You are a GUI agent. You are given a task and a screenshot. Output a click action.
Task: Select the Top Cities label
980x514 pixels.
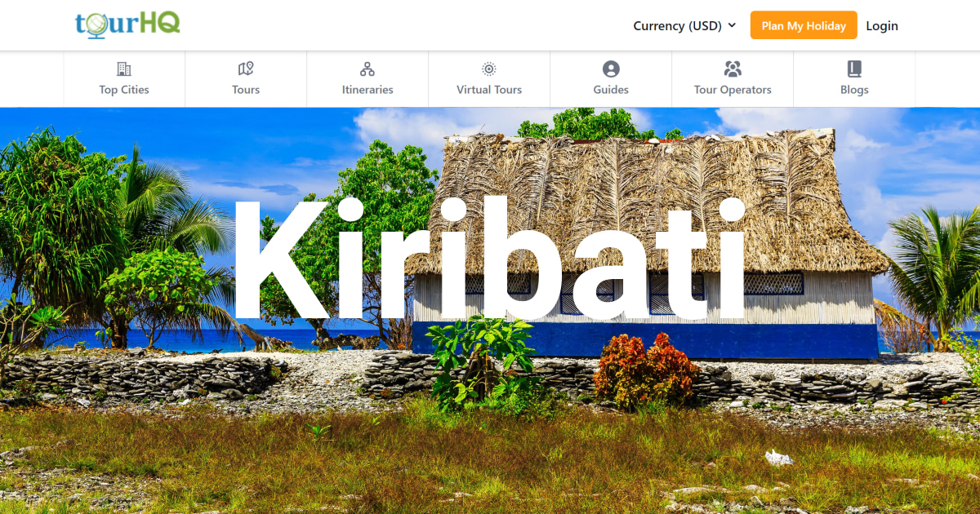(123, 90)
